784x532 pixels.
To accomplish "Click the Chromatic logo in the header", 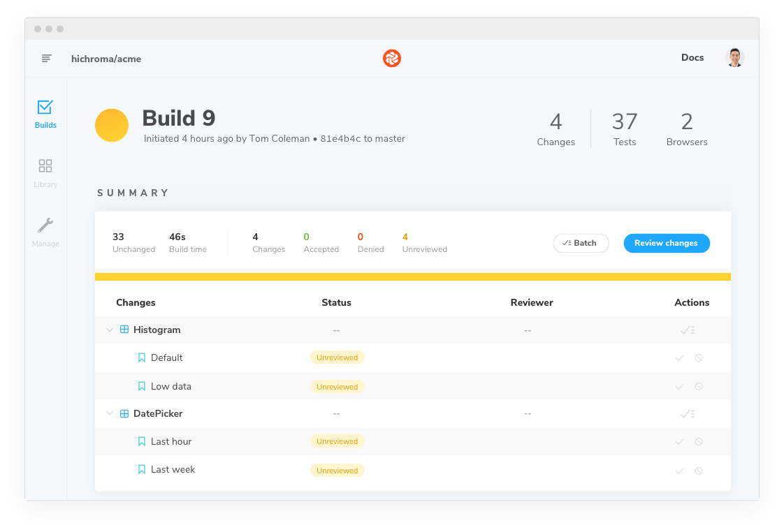I will click(392, 59).
